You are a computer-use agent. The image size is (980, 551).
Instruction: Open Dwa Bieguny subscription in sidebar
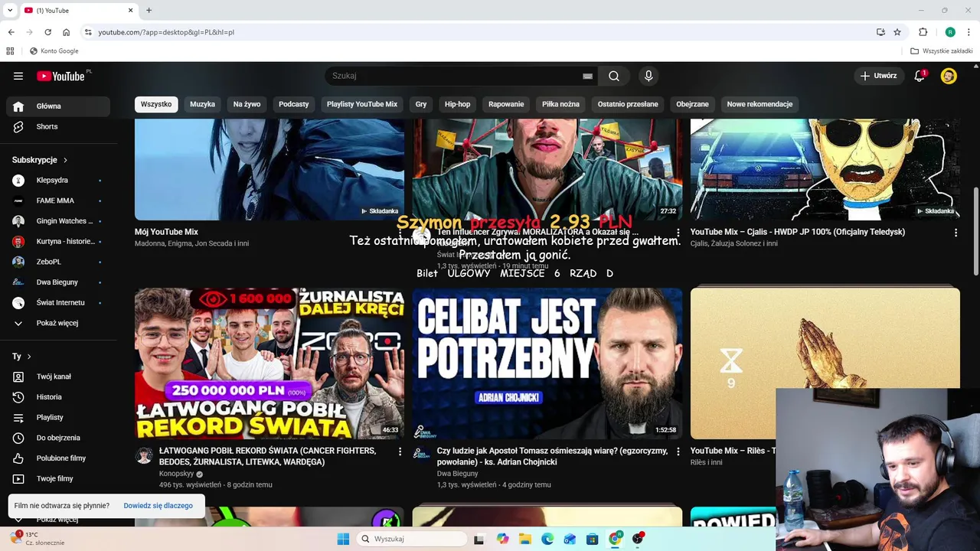(58, 282)
